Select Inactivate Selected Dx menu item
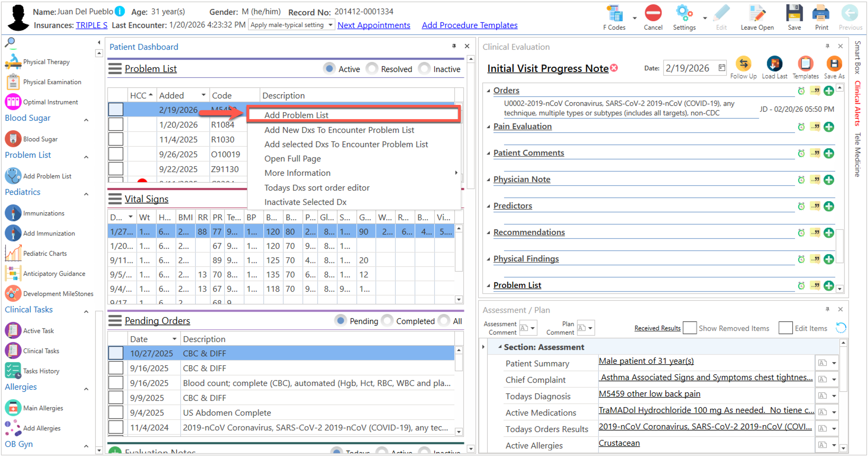Image resolution: width=868 pixels, height=458 pixels. point(305,202)
